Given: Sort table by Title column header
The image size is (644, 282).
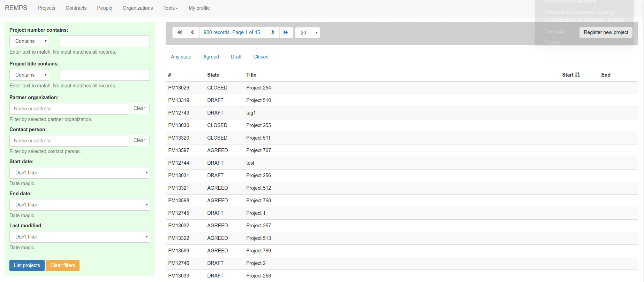Looking at the screenshot, I should click(x=251, y=75).
